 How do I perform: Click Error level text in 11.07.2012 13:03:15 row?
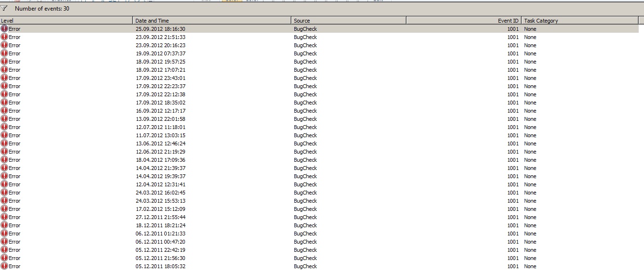14,135
